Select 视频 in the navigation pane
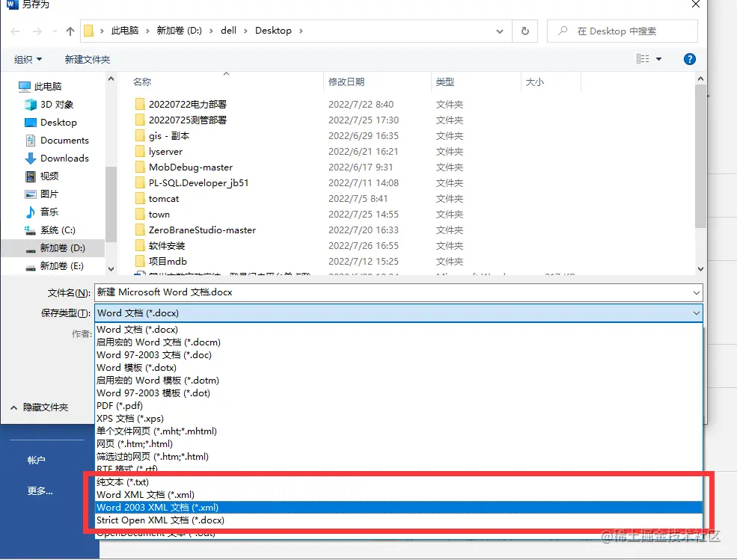The width and height of the screenshot is (737, 560). click(x=42, y=176)
